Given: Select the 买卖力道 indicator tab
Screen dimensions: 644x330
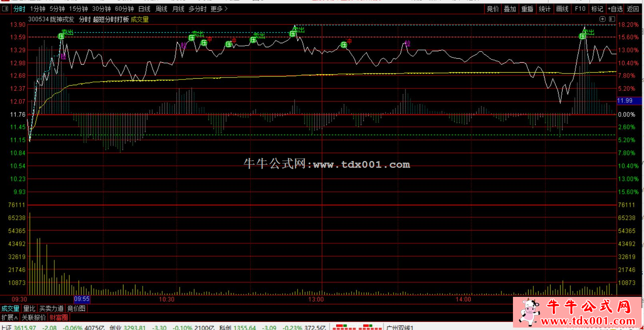Looking at the screenshot, I should 51,308.
